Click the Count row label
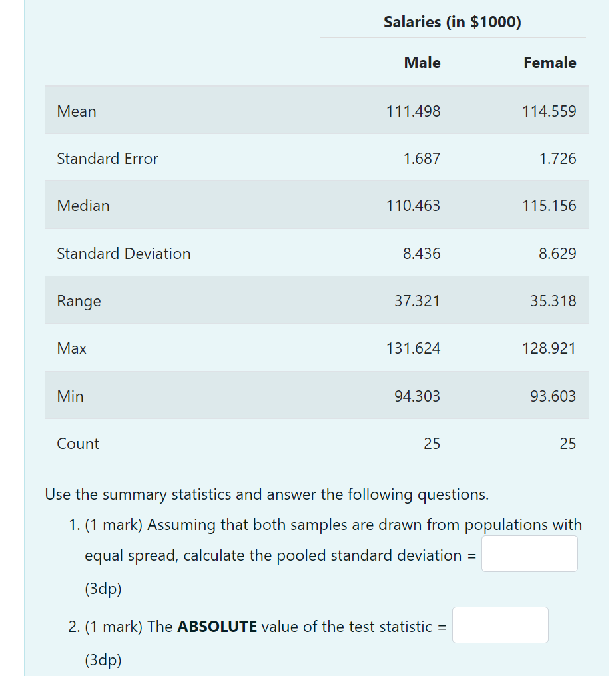616x676 pixels. [78, 444]
